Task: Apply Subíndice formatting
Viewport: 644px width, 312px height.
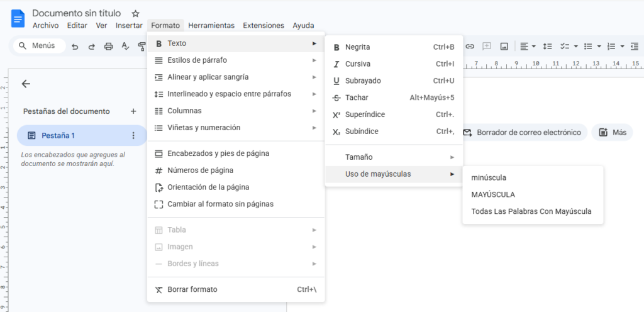Action: click(394, 131)
